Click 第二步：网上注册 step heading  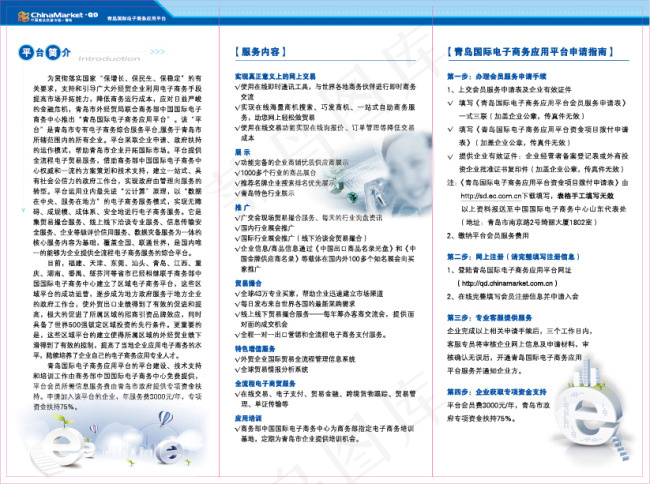[x=513, y=257]
